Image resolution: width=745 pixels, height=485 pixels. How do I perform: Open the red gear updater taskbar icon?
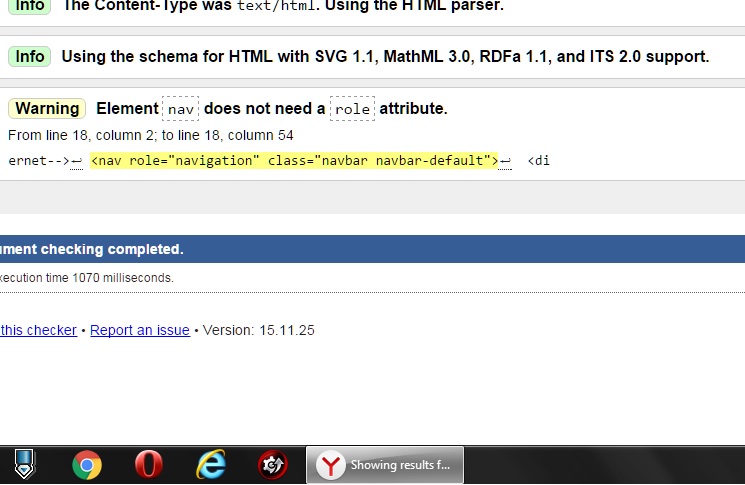273,465
